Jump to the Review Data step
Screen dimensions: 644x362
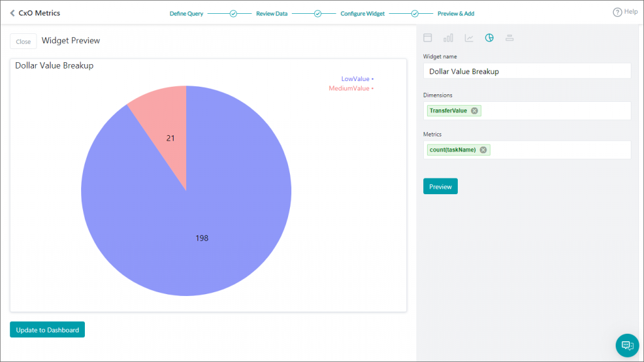click(x=271, y=13)
